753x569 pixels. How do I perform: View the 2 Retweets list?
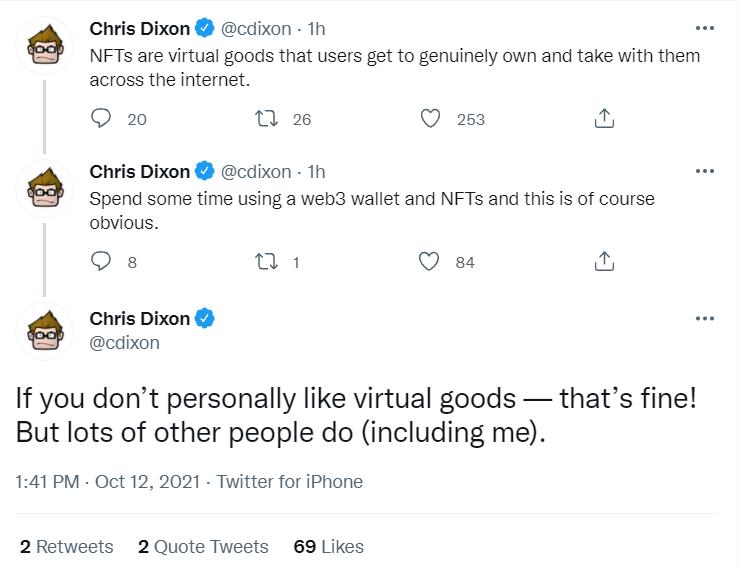click(x=67, y=546)
